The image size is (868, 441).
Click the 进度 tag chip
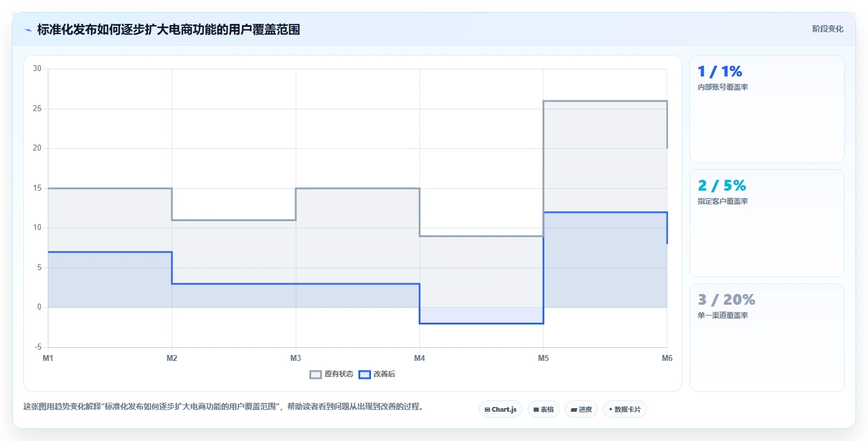tap(581, 409)
